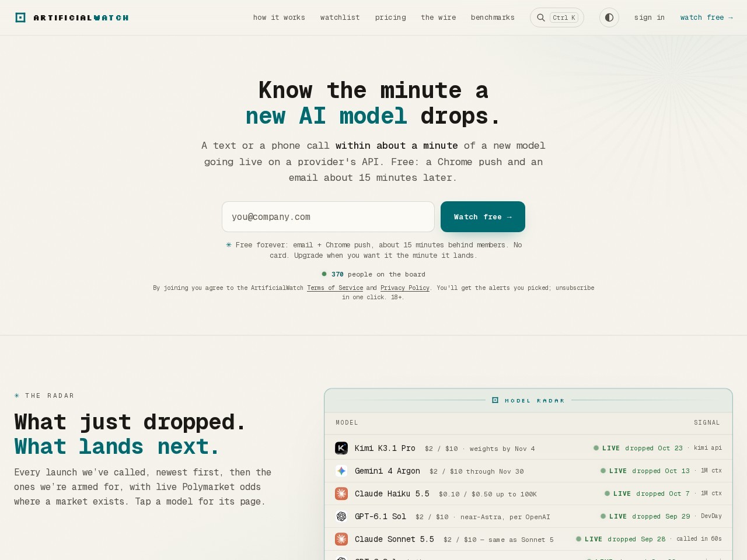Click the Claude Sonnet 5.5 logo icon
This screenshot has width=747, height=560.
341,539
